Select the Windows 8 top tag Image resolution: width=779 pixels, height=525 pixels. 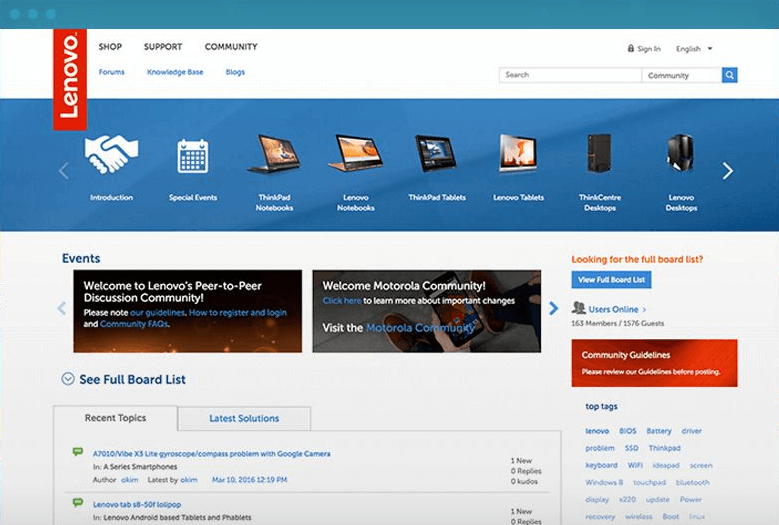click(604, 482)
